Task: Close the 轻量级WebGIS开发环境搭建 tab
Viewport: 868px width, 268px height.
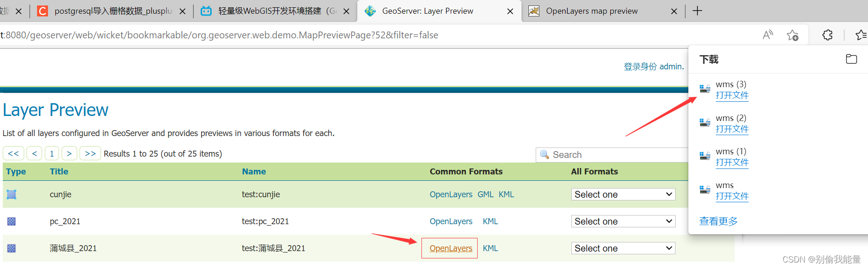Action: (346, 11)
